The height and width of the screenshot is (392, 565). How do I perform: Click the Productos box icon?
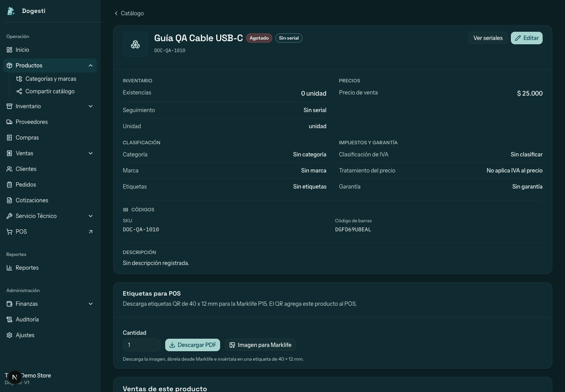coord(9,65)
